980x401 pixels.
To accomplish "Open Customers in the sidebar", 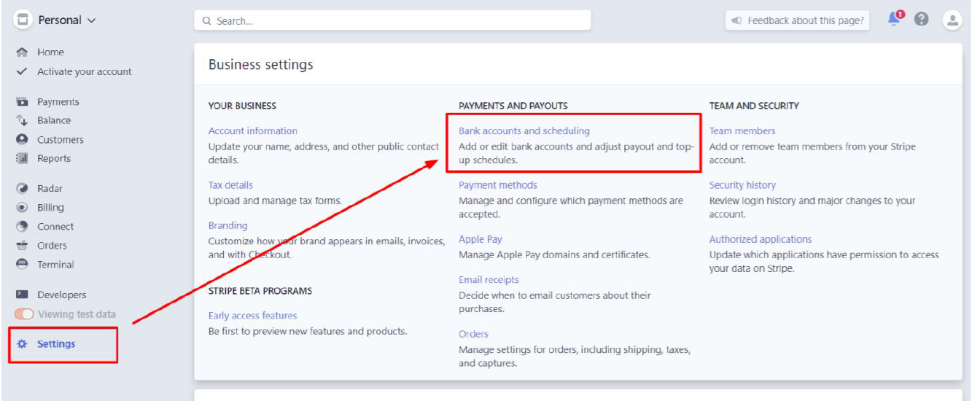I will click(x=61, y=139).
